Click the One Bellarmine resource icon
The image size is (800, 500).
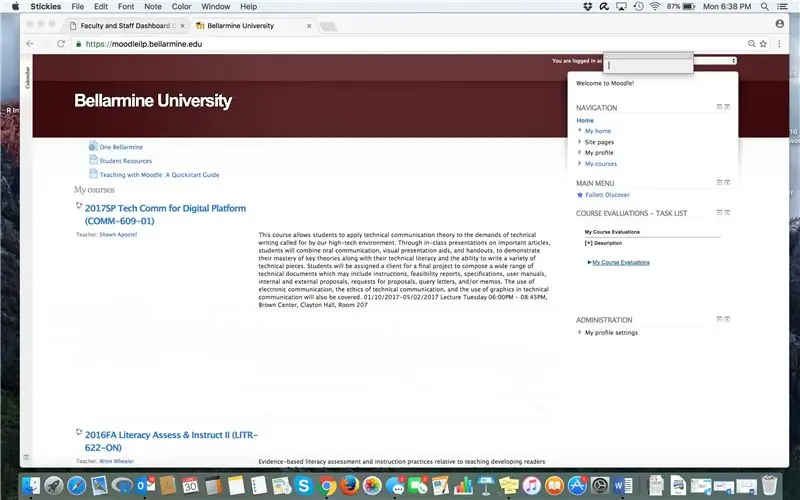93,146
